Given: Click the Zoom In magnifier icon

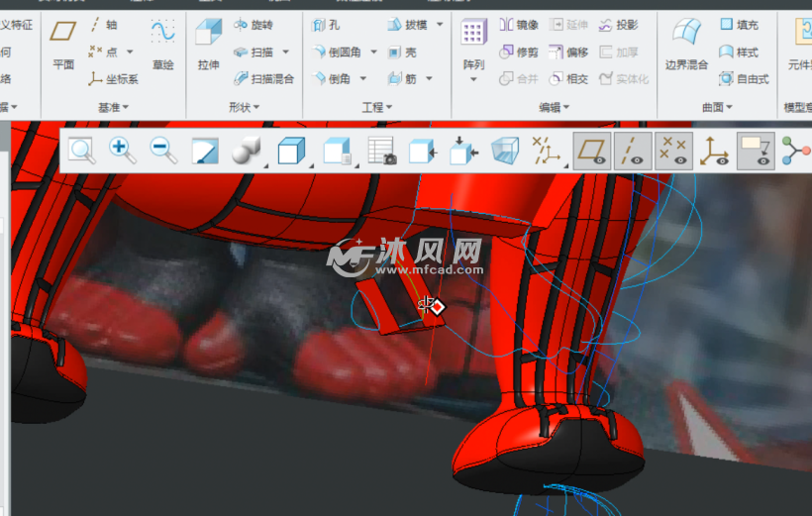Looking at the screenshot, I should 122,151.
